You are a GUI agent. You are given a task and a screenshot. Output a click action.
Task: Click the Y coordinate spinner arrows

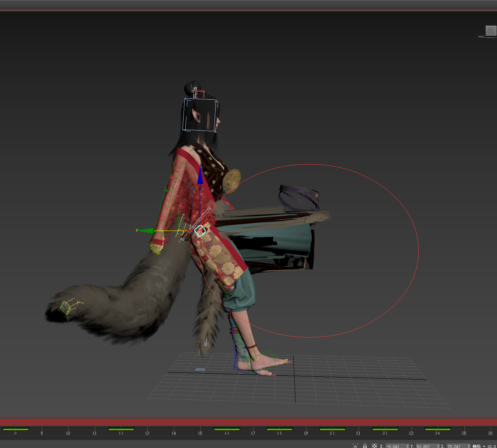pyautogui.click(x=438, y=446)
